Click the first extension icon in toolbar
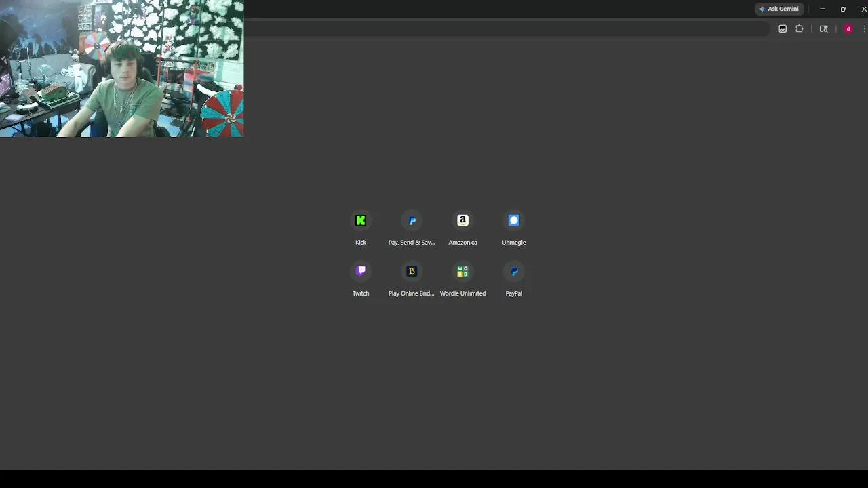 (x=783, y=28)
